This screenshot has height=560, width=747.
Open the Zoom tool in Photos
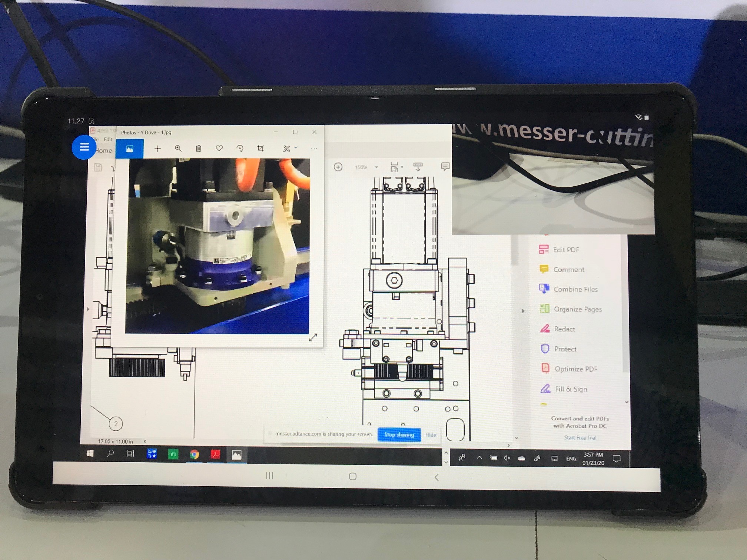click(x=178, y=148)
